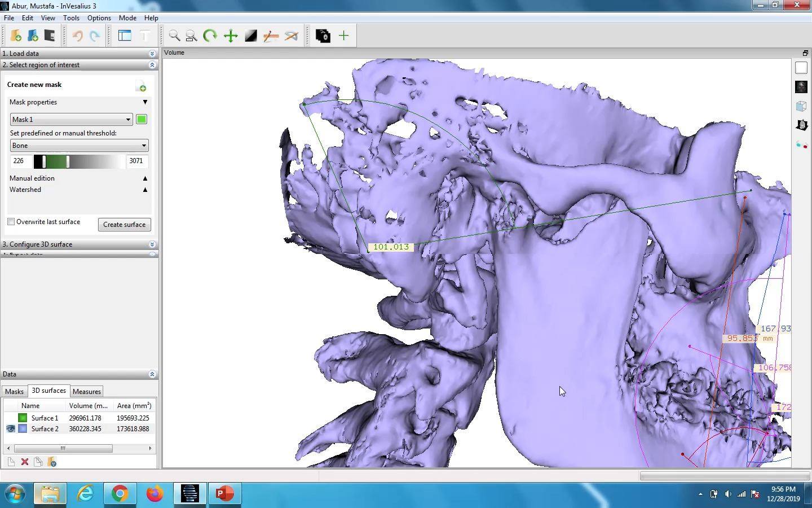Select the green Rotate tool
The image size is (812, 508).
pos(210,36)
